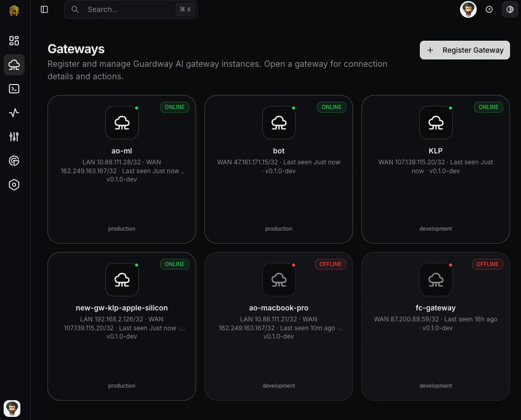Screen dimensions: 521x420
Task: Click 'production' label on ao-ml card
Action: (x=122, y=229)
